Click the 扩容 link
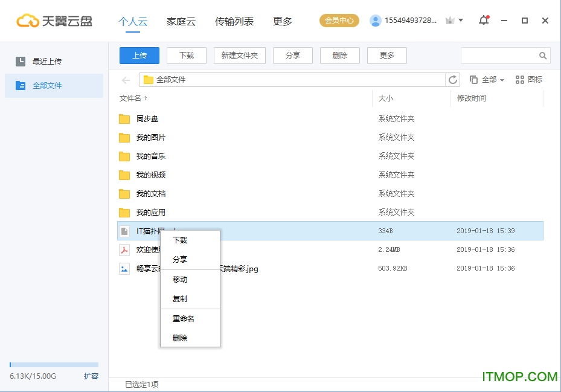 tap(91, 376)
